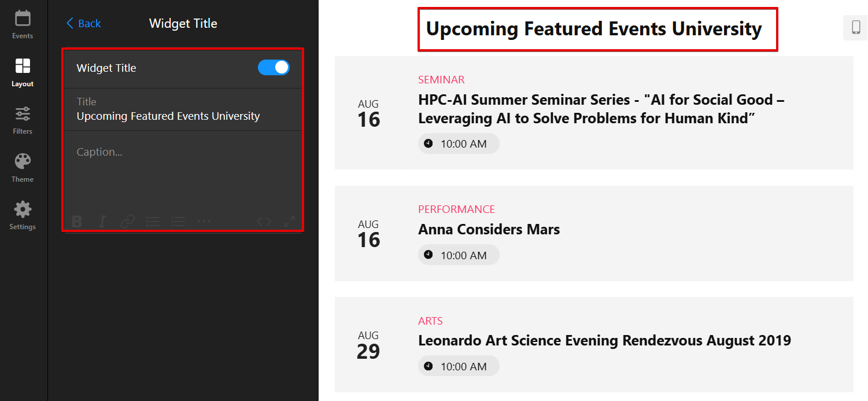Open the Anna Considers Mars event
This screenshot has width=868, height=401.
coord(489,229)
